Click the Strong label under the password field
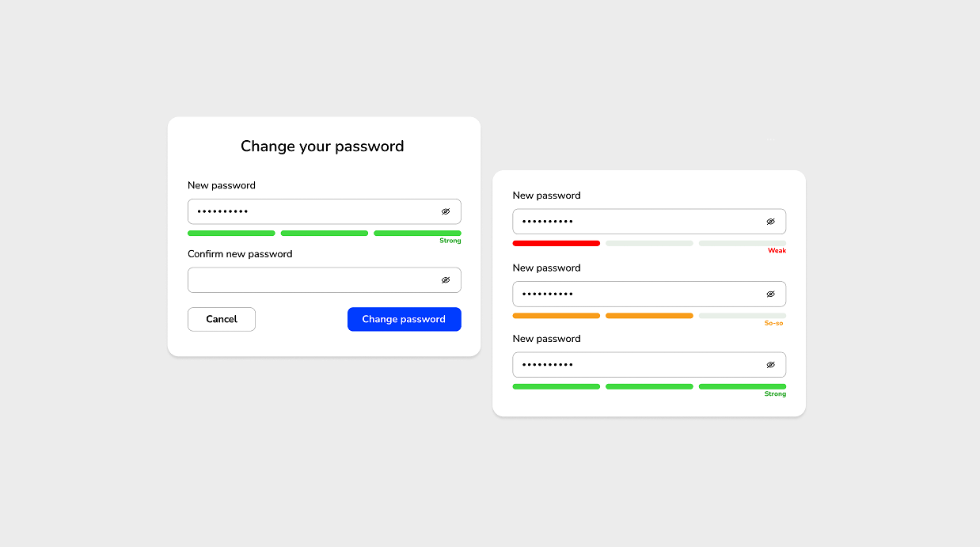Viewport: 980px width, 547px height. tap(450, 240)
